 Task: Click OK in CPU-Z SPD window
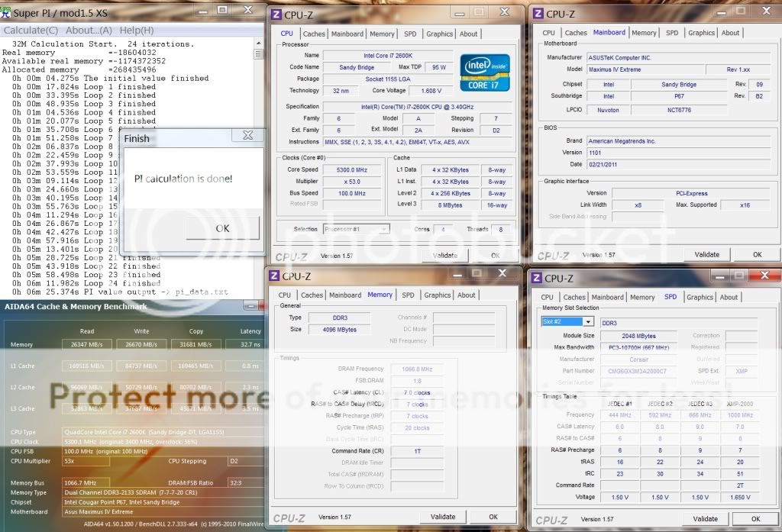(755, 518)
